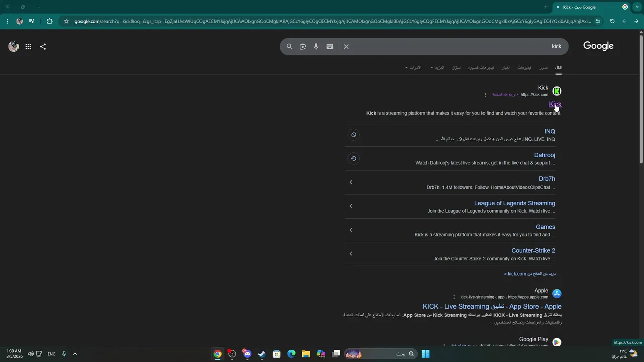Click the magnifier search icon in search box
644x362 pixels.
(289, 46)
